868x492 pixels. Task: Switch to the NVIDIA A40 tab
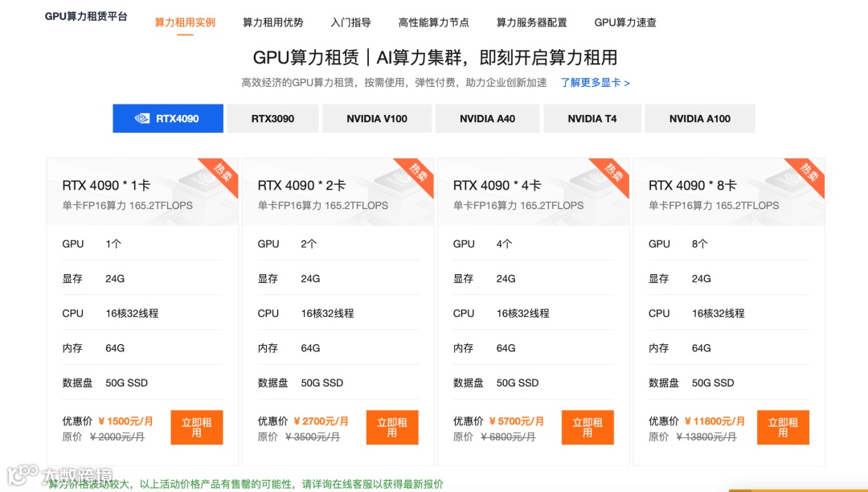click(x=487, y=118)
